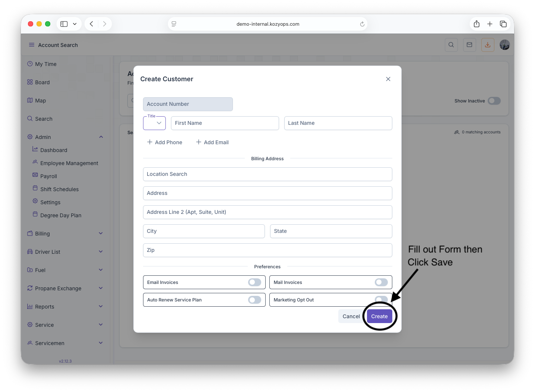535x392 pixels.
Task: Open the Title dropdown
Action: pyautogui.click(x=154, y=123)
